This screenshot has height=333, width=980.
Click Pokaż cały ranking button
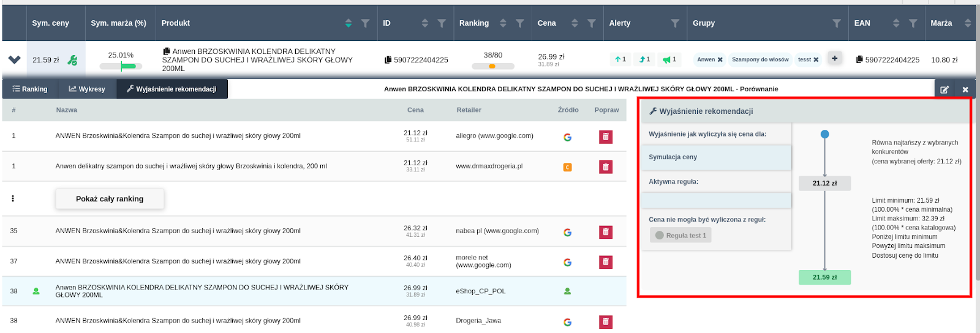(x=110, y=199)
